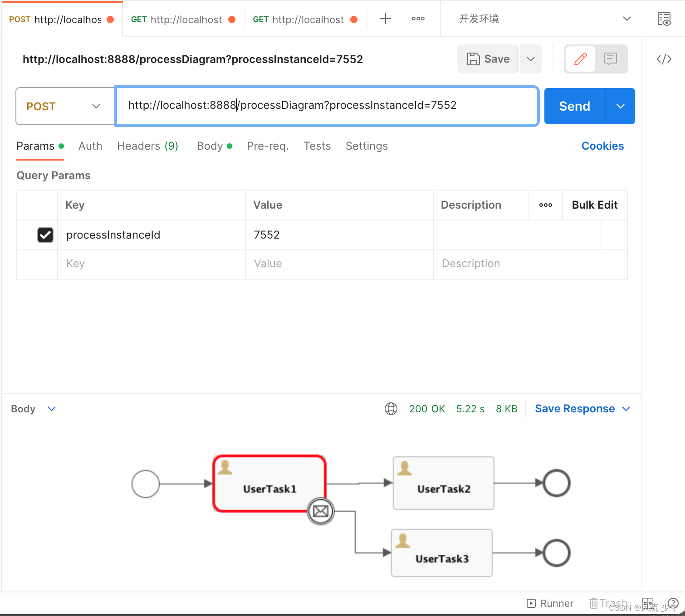Expand the Save Response dropdown
The width and height of the screenshot is (685, 616).
pos(626,409)
